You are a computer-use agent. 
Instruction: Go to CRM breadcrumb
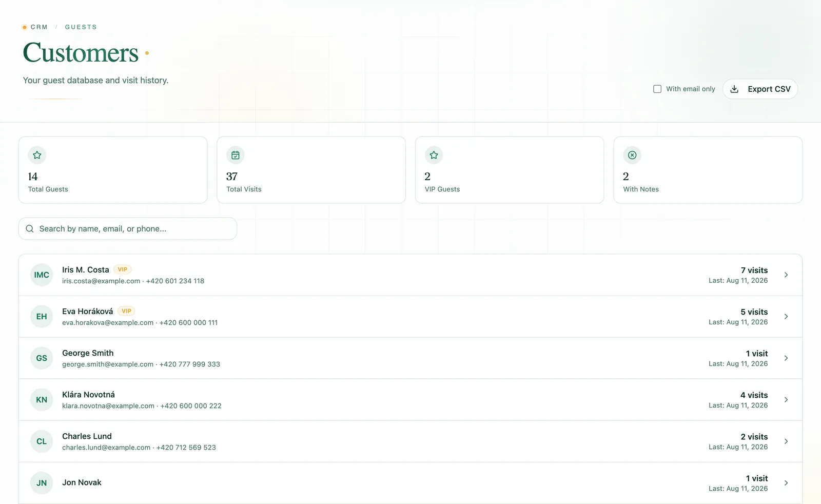click(39, 27)
